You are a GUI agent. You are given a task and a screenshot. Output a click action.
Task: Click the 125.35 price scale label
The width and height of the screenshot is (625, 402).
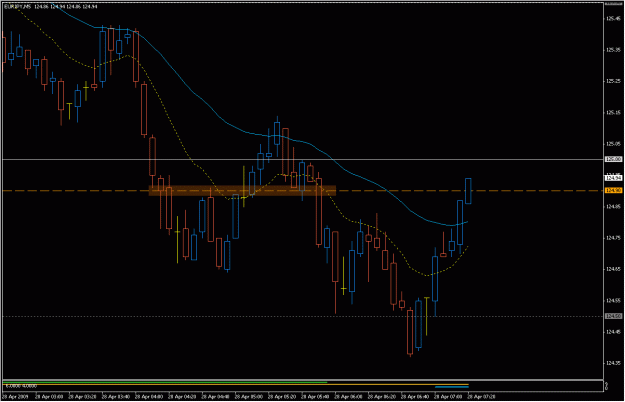[613, 50]
